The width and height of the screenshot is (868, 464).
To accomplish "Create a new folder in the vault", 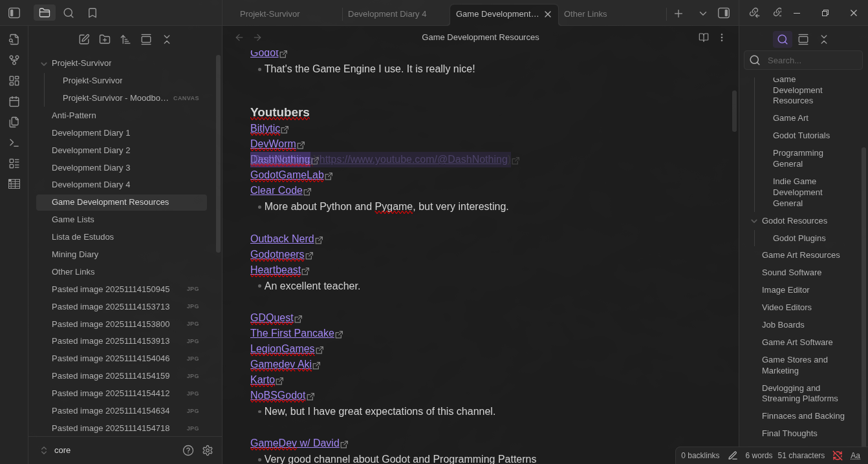I will (105, 39).
